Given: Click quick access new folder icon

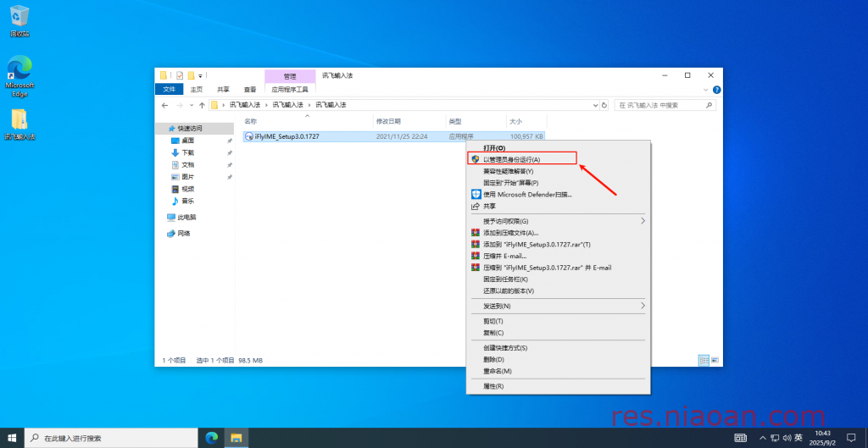Looking at the screenshot, I should [191, 75].
